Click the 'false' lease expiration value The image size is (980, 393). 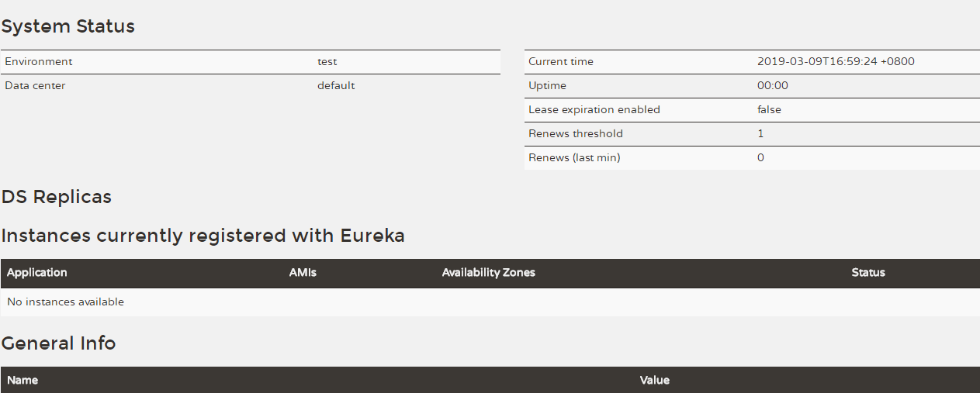click(x=769, y=110)
